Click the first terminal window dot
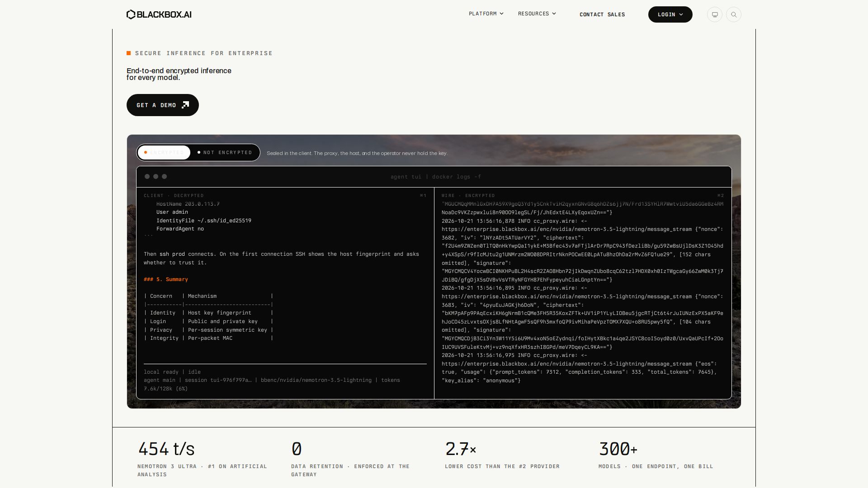The image size is (868, 488). 147,177
